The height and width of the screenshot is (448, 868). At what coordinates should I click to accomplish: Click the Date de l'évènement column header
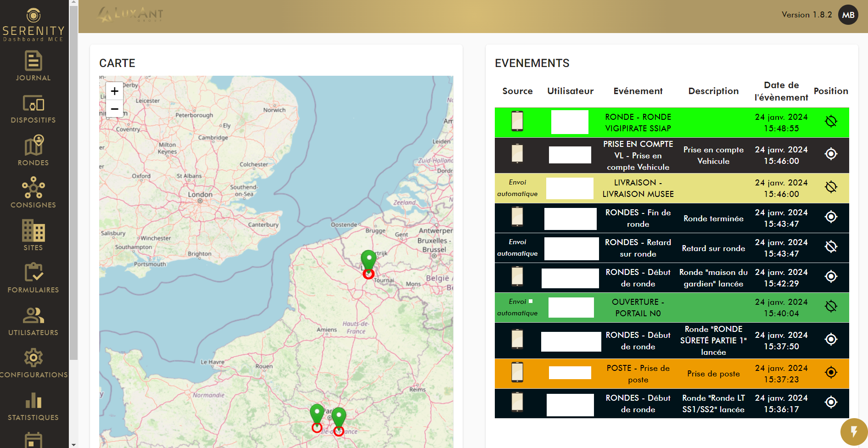point(781,91)
